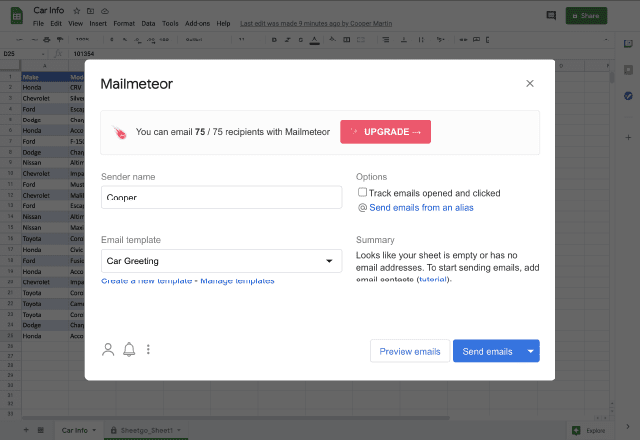The width and height of the screenshot is (640, 440).
Task: Click the Decrease decimal places icon
Action: [138, 40]
